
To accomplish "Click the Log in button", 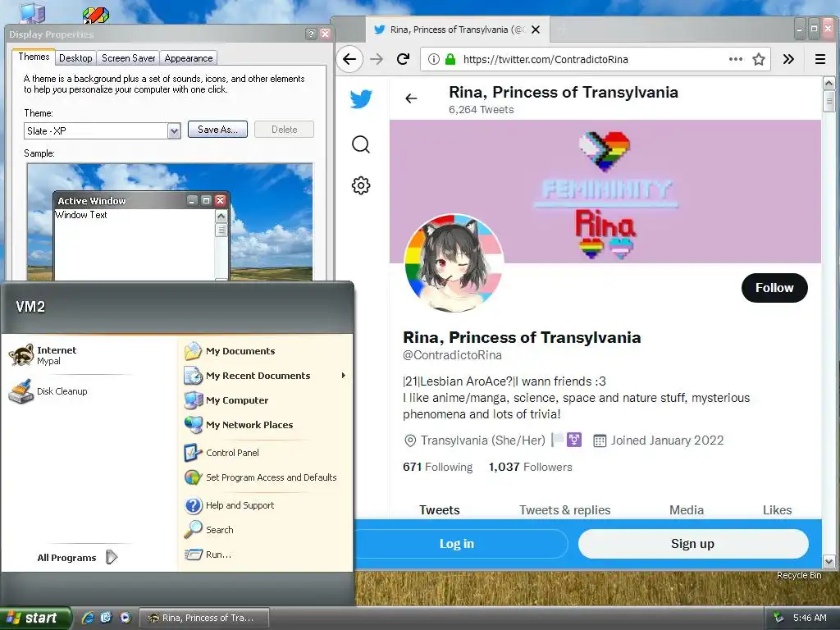I will click(456, 544).
